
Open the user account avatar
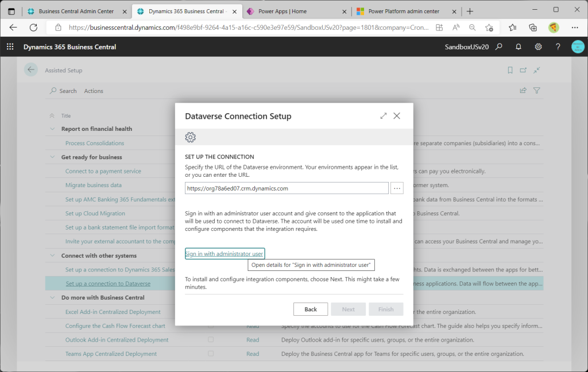pos(578,46)
